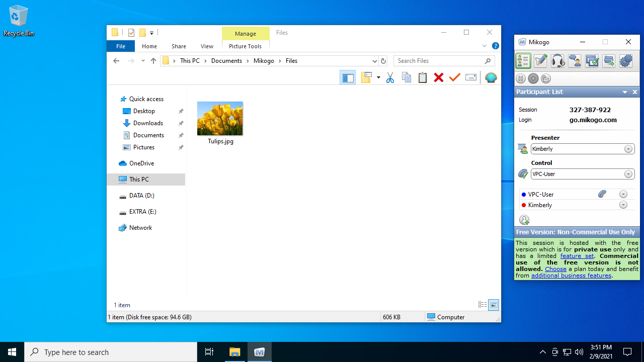Pause the Mikogo session transmission

521,78
